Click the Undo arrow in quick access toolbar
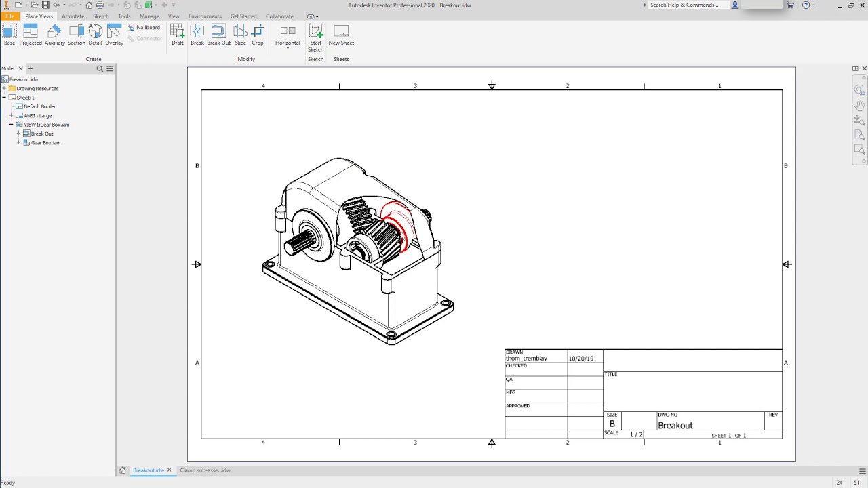 [57, 5]
